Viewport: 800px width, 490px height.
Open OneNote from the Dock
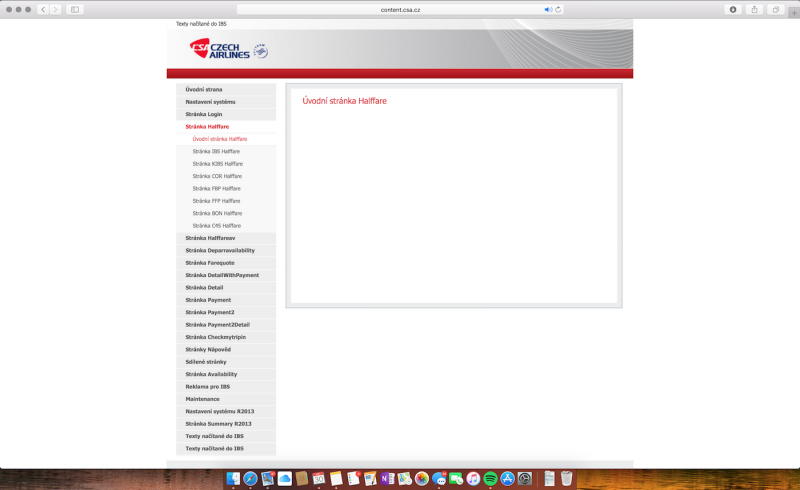[x=388, y=478]
